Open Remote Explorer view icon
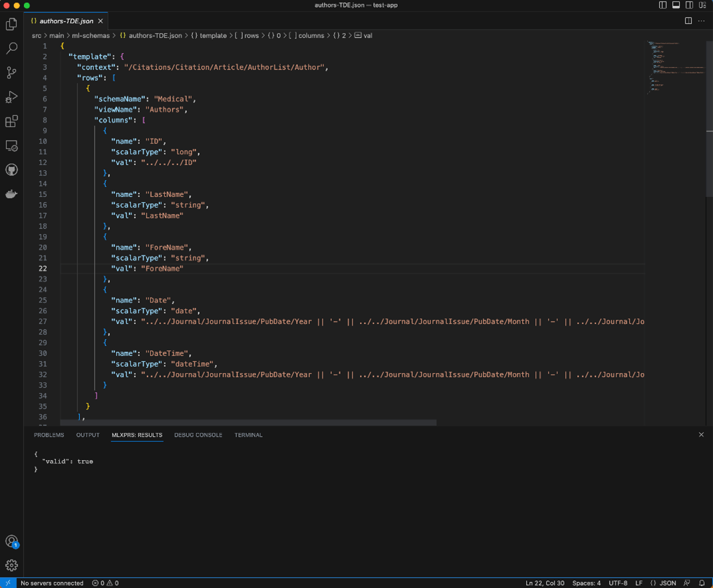Screen dimensions: 713x588 tap(11, 146)
